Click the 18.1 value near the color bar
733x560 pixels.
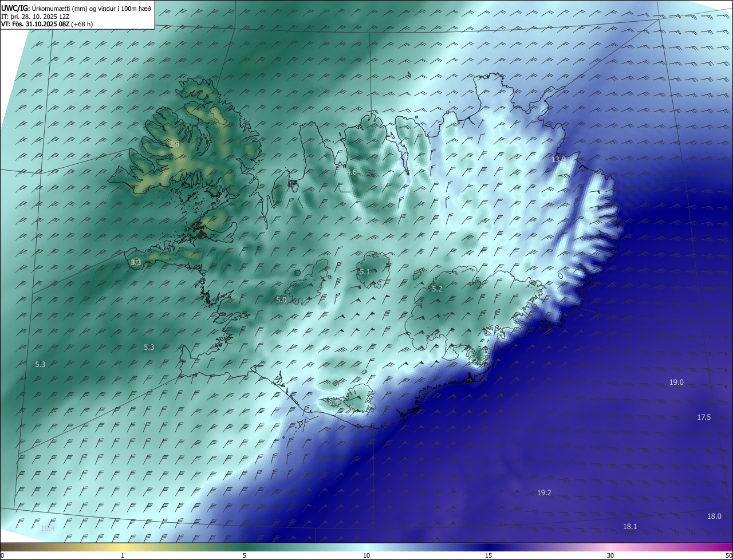(x=630, y=527)
